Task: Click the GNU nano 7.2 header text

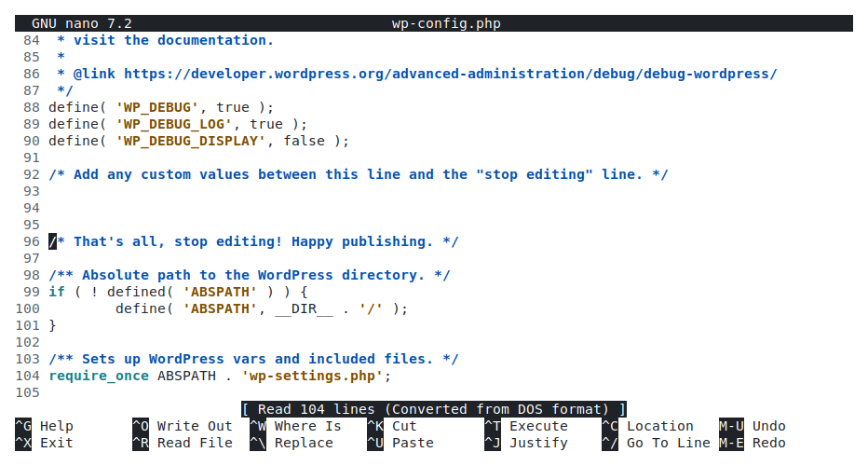Action: click(x=82, y=23)
